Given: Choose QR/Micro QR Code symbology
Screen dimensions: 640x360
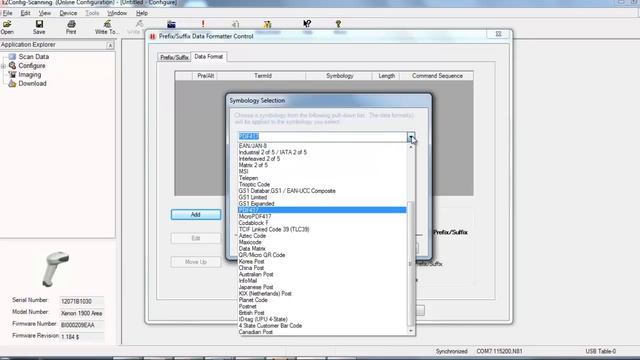Looking at the screenshot, I should (x=322, y=255).
